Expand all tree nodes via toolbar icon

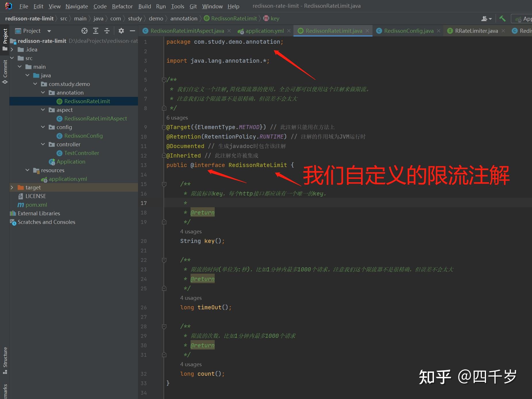(x=96, y=31)
